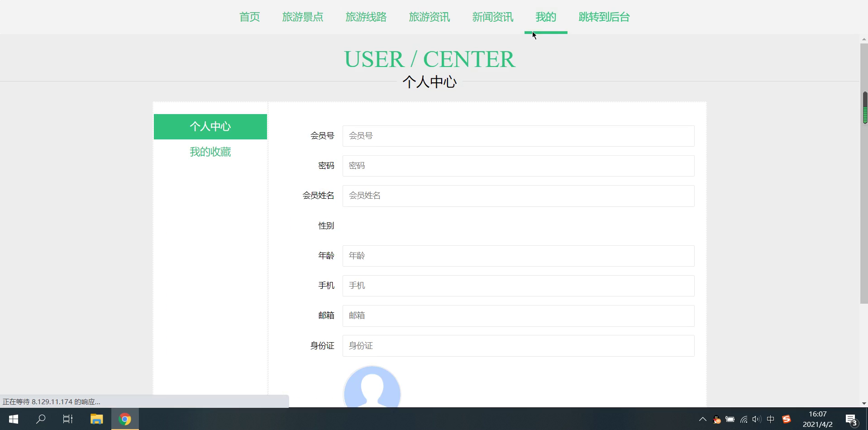This screenshot has width=868, height=430.
Task: Open the Sogou input method icon
Action: pyautogui.click(x=787, y=419)
